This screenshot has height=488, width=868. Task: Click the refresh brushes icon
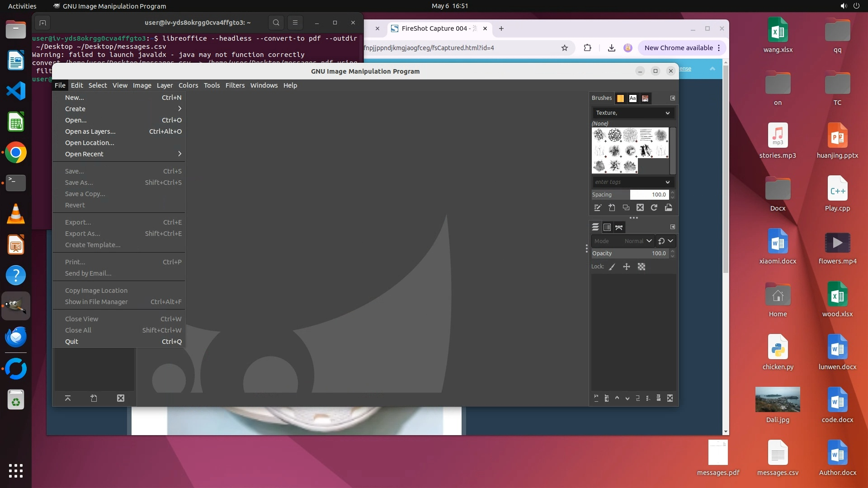pos(654,208)
